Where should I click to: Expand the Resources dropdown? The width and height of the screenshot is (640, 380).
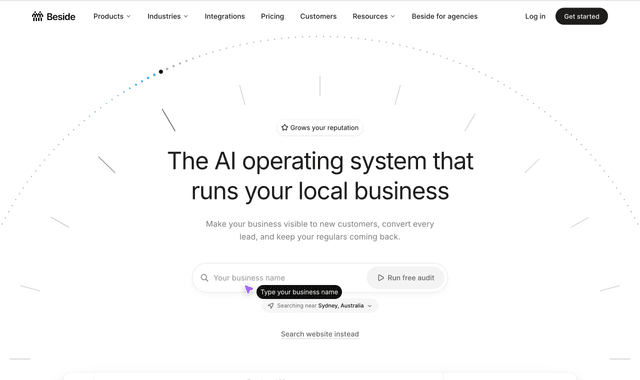(373, 16)
